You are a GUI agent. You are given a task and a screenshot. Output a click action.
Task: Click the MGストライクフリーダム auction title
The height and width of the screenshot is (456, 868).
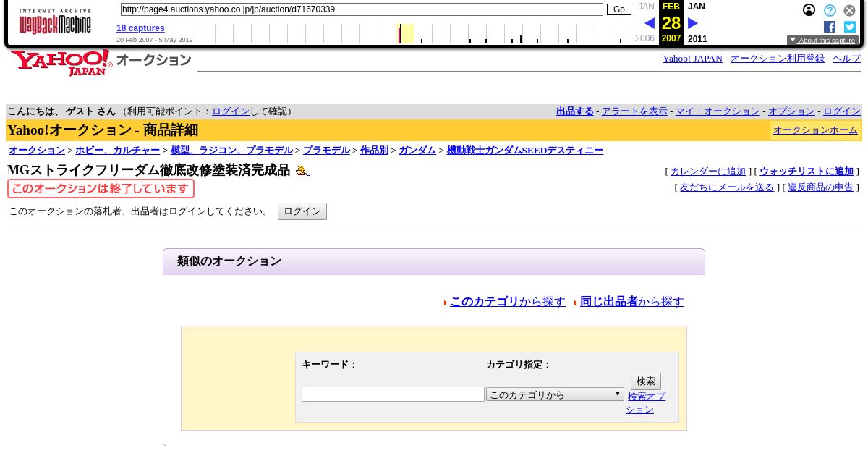point(148,171)
